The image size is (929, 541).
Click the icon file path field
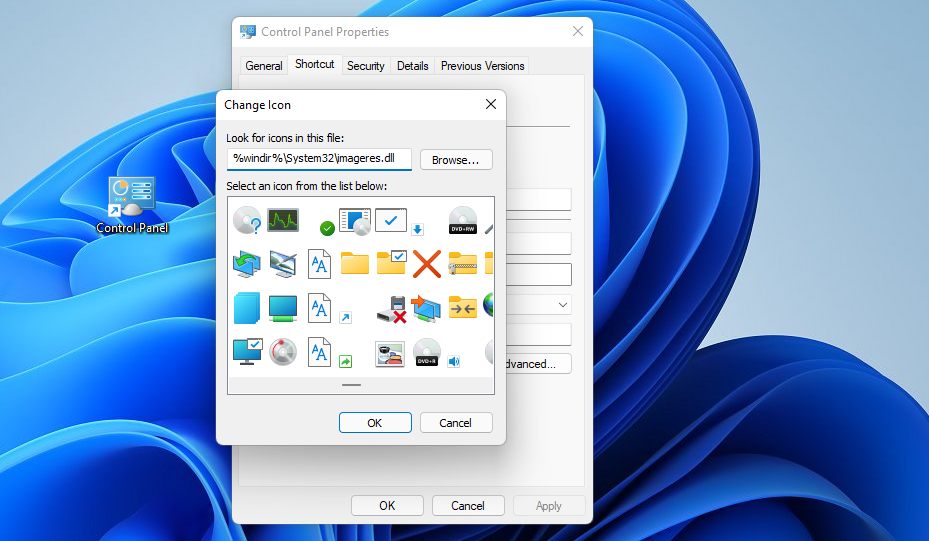(319, 159)
